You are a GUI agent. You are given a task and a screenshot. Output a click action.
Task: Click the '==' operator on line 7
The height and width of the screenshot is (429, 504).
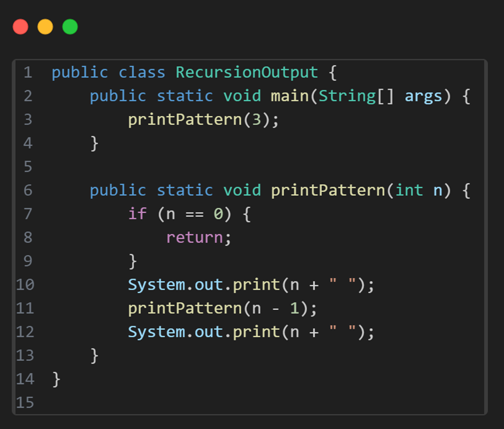click(194, 214)
